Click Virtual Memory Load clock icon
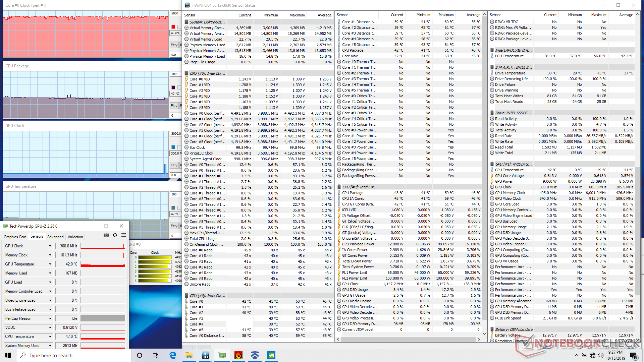This screenshot has width=644, height=362. coord(186,39)
